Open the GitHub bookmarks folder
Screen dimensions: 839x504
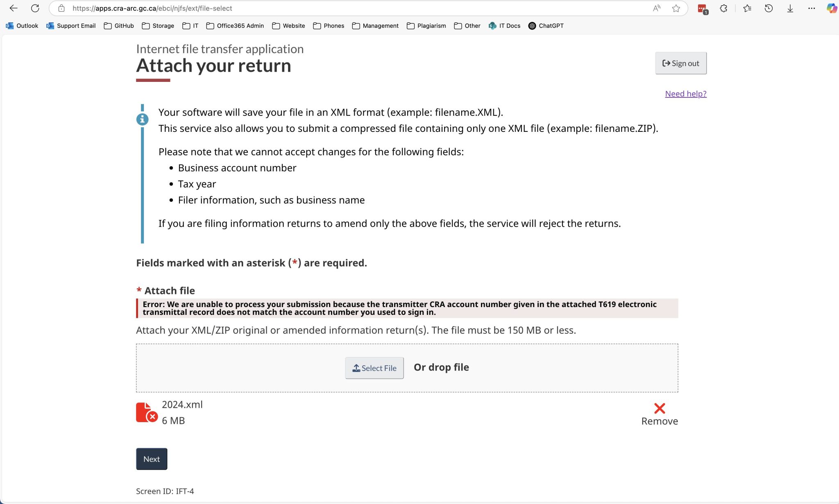click(119, 26)
